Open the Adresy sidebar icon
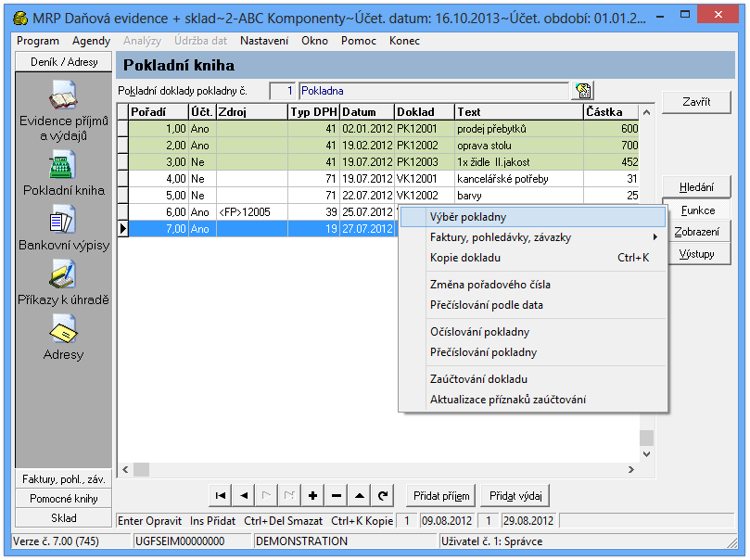Image resolution: width=750 pixels, height=560 pixels. click(64, 329)
